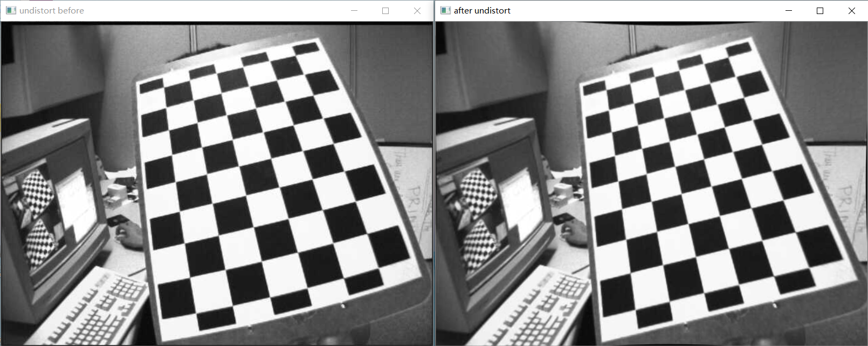
Task: Close the 'undistort before' window
Action: pos(417,11)
